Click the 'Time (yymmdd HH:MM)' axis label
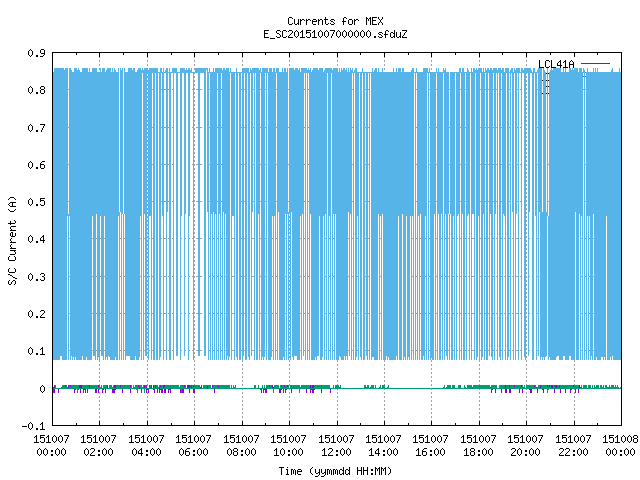This screenshot has height=480, width=640. click(x=335, y=471)
